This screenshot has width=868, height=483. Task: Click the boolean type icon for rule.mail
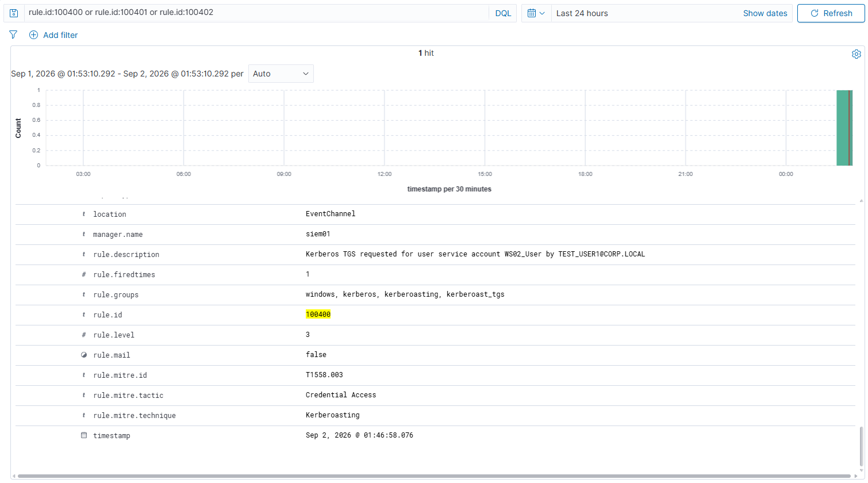point(84,355)
